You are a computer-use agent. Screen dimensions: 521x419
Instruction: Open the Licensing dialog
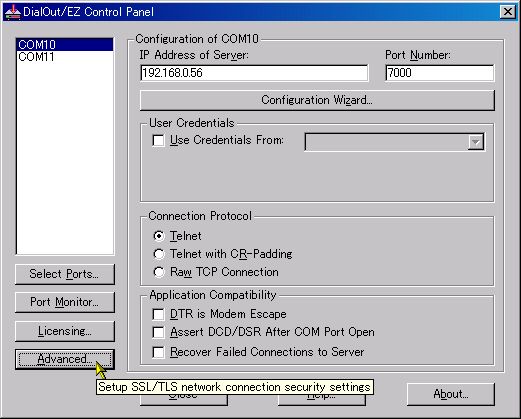[x=65, y=331]
